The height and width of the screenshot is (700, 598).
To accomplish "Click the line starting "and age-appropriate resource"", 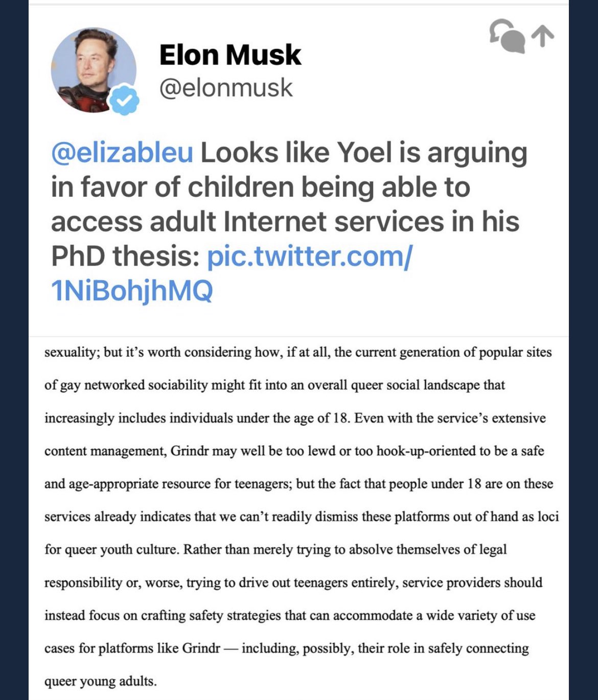I will [298, 484].
